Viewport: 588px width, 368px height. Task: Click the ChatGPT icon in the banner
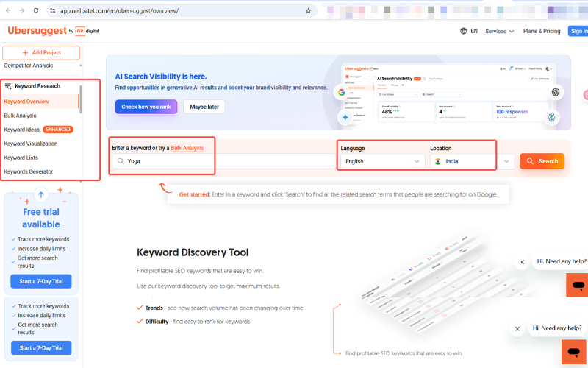pyautogui.click(x=556, y=92)
